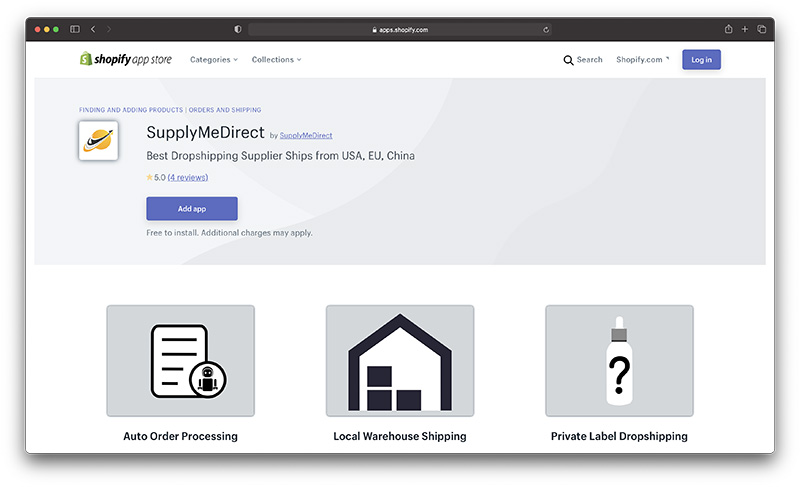Open the Safari share menu
The height and width of the screenshot is (487, 800).
(x=729, y=30)
